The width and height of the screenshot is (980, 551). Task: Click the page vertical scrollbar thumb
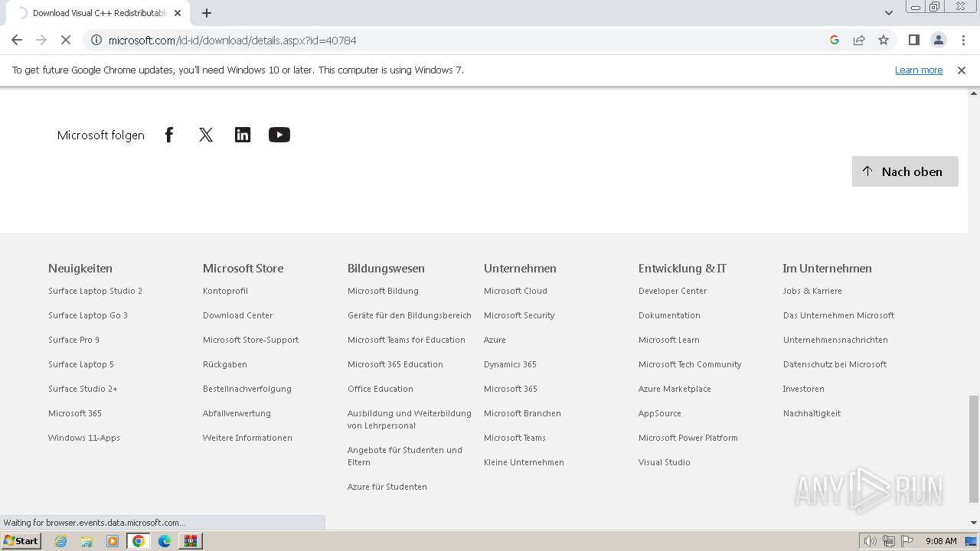coord(973,448)
